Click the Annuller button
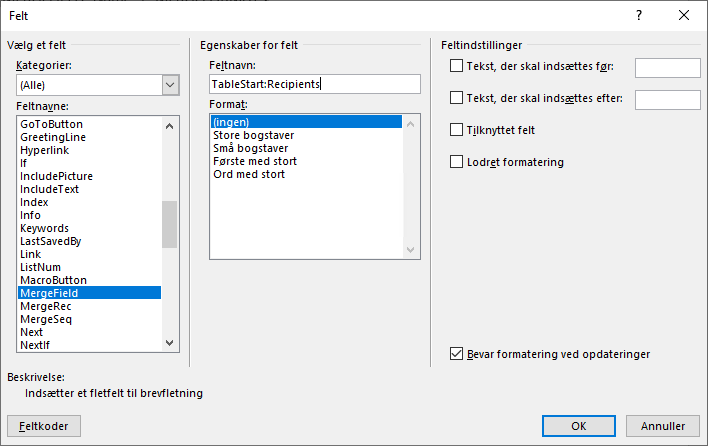 point(663,426)
